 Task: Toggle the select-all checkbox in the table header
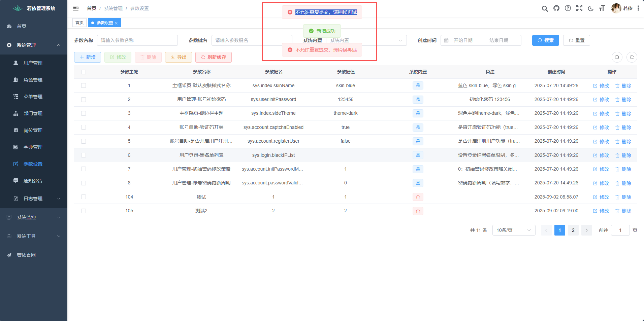point(84,72)
